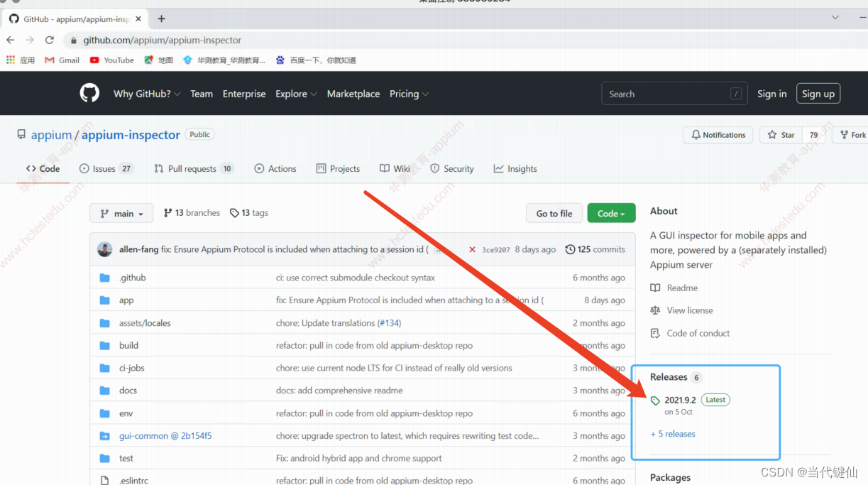
Task: Reload the page with the refresh icon
Action: (x=49, y=40)
